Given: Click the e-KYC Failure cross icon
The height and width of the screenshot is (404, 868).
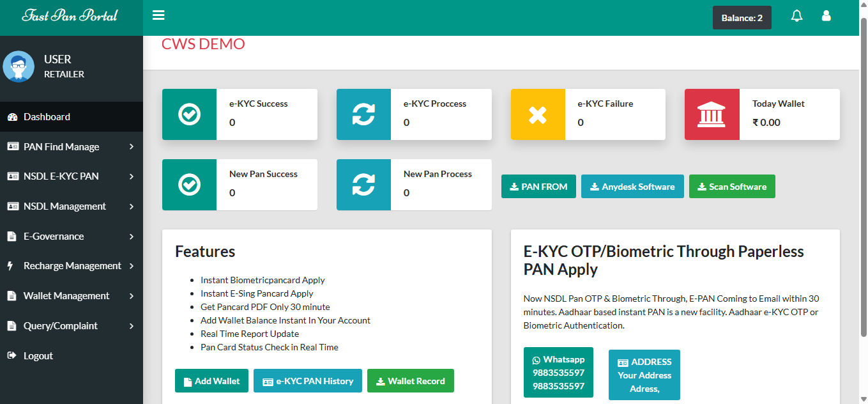Looking at the screenshot, I should coord(538,114).
